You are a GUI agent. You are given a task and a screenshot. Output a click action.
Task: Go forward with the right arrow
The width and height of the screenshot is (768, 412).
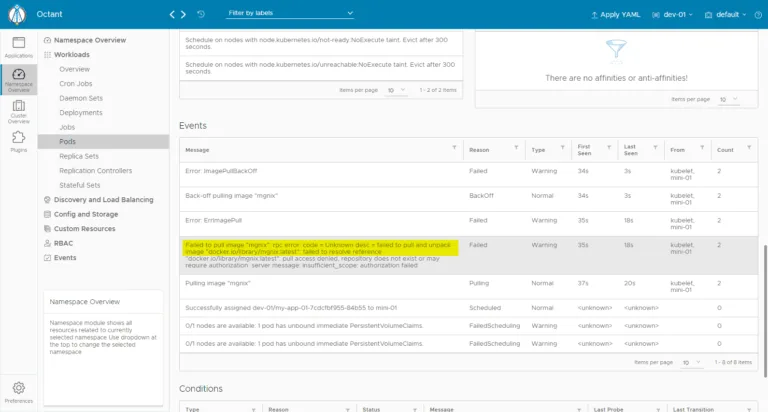pyautogui.click(x=183, y=14)
